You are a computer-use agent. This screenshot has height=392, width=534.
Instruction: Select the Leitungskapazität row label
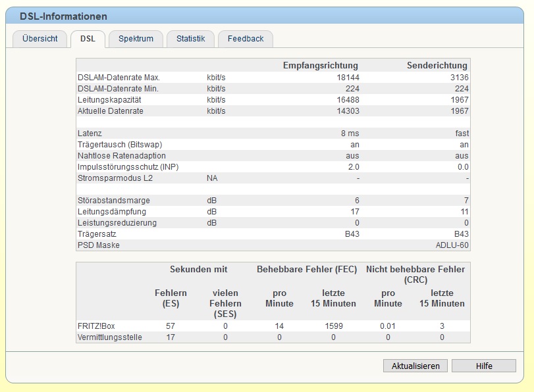click(109, 100)
